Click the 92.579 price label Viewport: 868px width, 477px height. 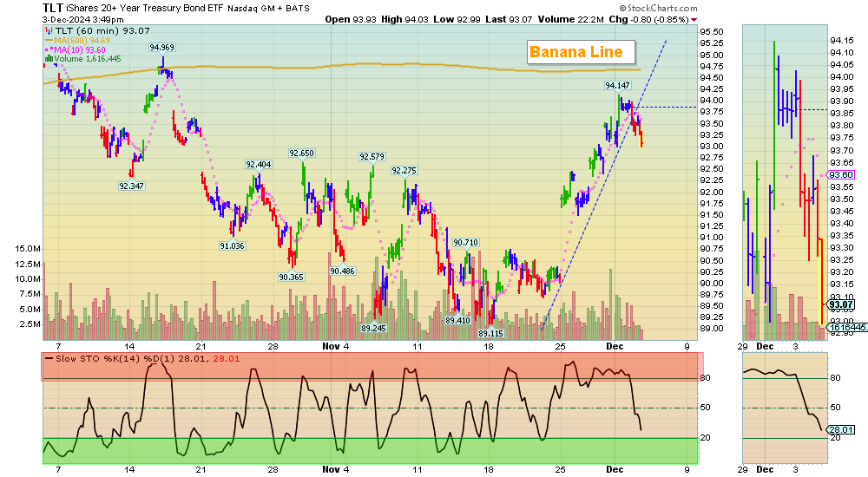(x=372, y=157)
